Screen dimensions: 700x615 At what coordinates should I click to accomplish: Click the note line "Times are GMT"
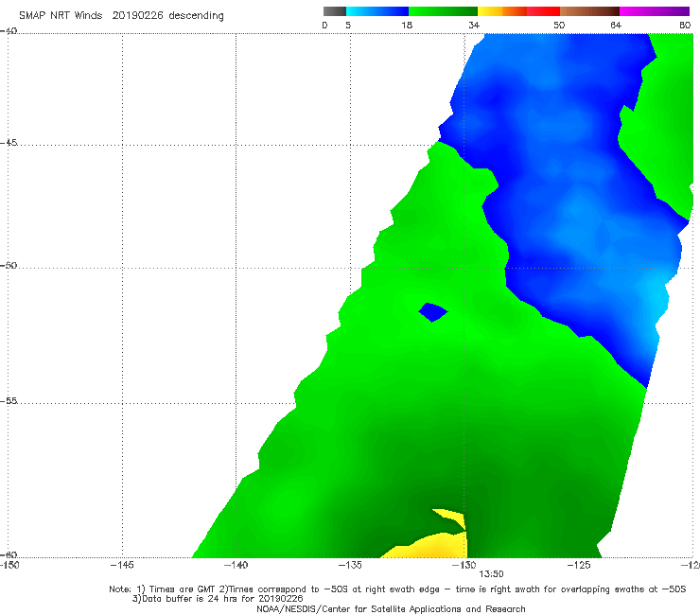point(183,589)
